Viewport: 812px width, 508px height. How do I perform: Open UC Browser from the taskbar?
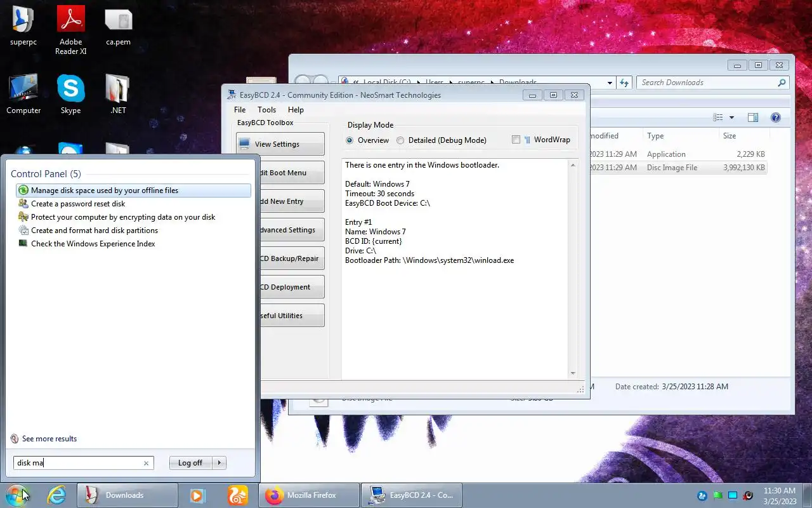[237, 495]
